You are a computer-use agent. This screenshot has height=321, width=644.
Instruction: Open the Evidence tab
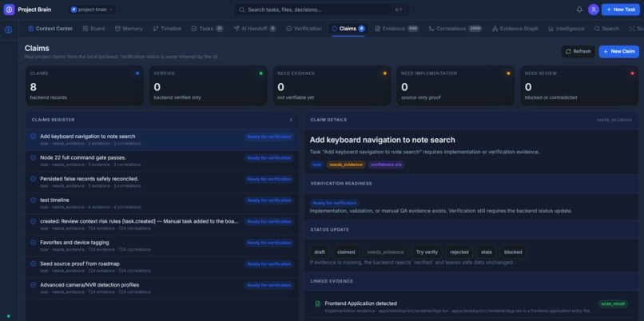pos(397,29)
